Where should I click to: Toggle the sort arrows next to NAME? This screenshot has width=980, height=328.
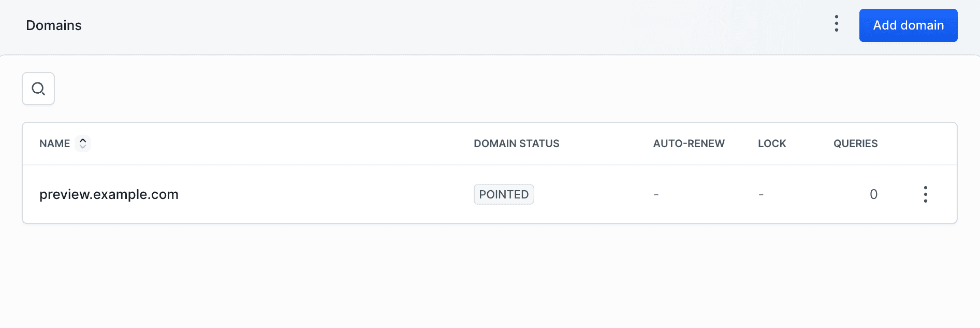coord(83,144)
